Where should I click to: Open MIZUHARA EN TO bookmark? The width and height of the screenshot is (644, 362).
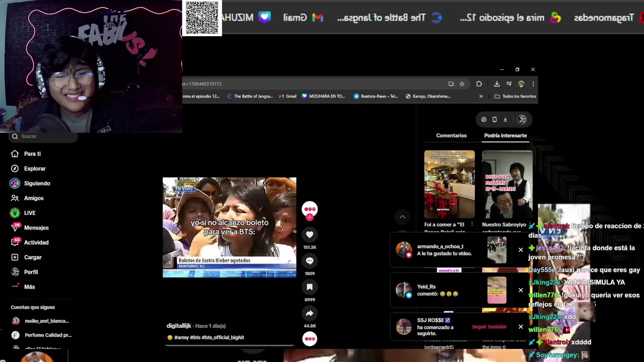(x=324, y=96)
